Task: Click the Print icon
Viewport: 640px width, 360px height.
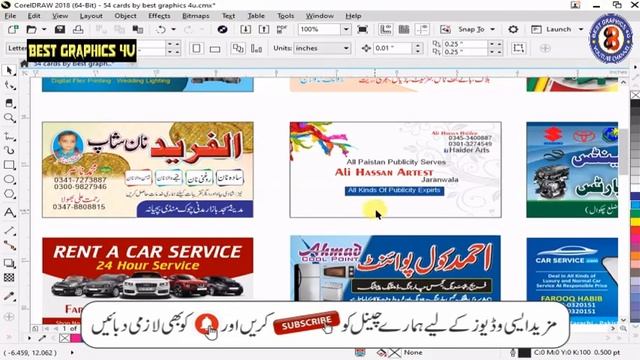Action: (78, 29)
